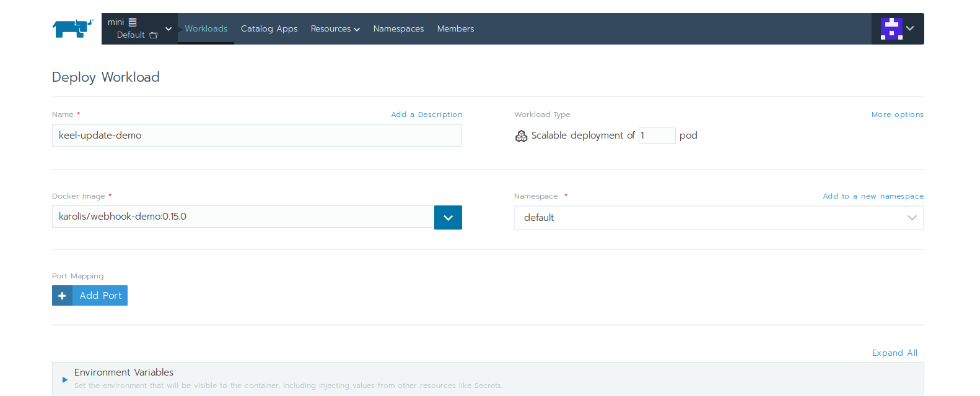Click the Environment Variables description text

[x=288, y=385]
